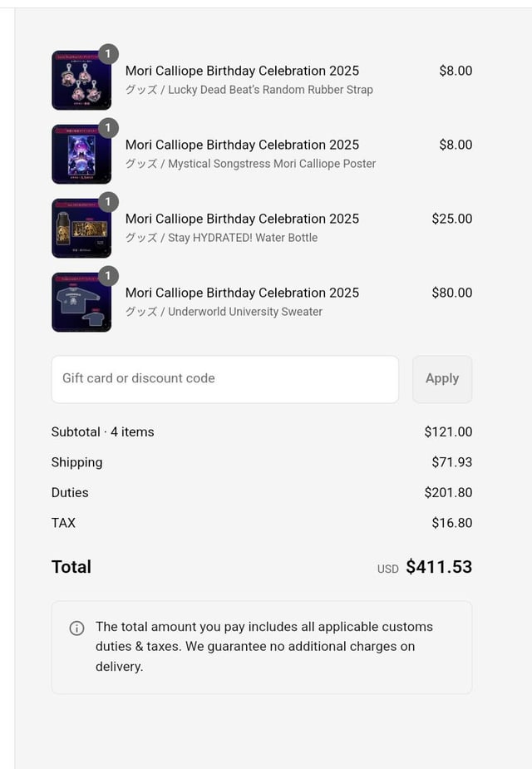Viewport: 532px width, 769px height.
Task: Click the quantity badge on Rubber Strap
Action: [x=108, y=54]
